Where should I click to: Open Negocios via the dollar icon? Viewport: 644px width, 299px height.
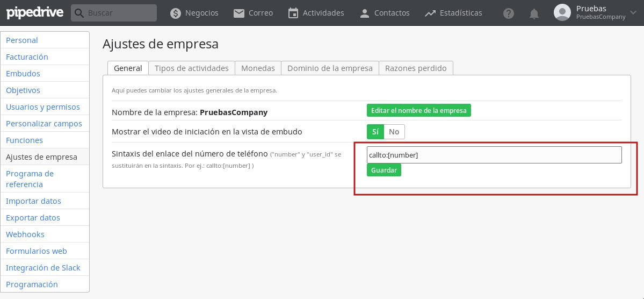coord(176,13)
